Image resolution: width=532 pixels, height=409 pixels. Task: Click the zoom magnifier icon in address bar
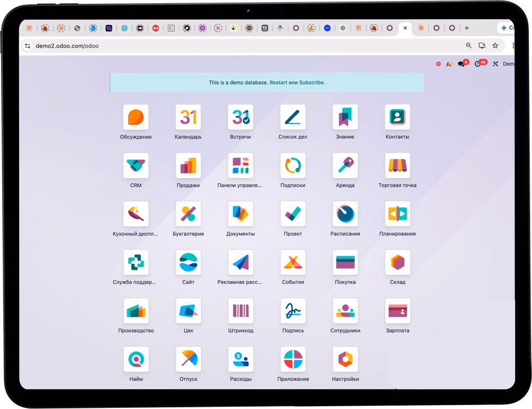469,45
